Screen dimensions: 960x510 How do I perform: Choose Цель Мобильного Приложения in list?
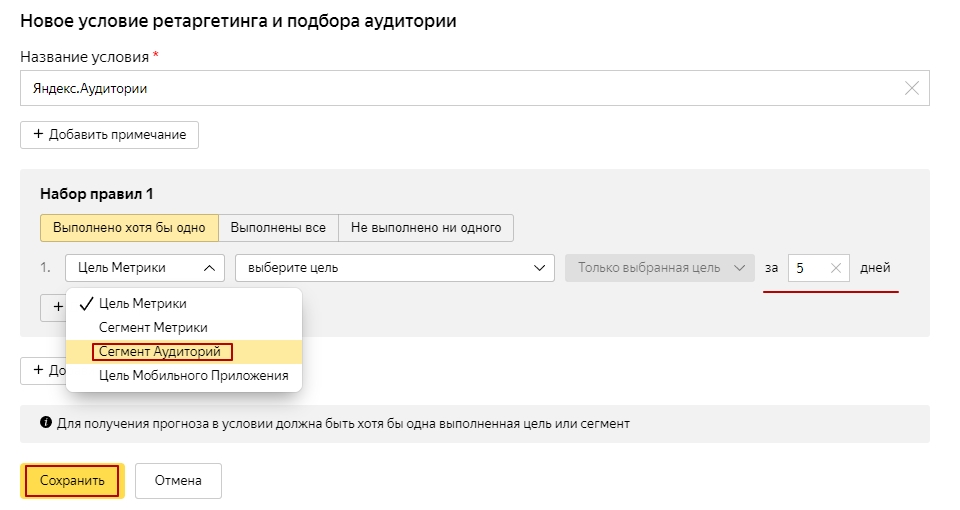[x=184, y=375]
